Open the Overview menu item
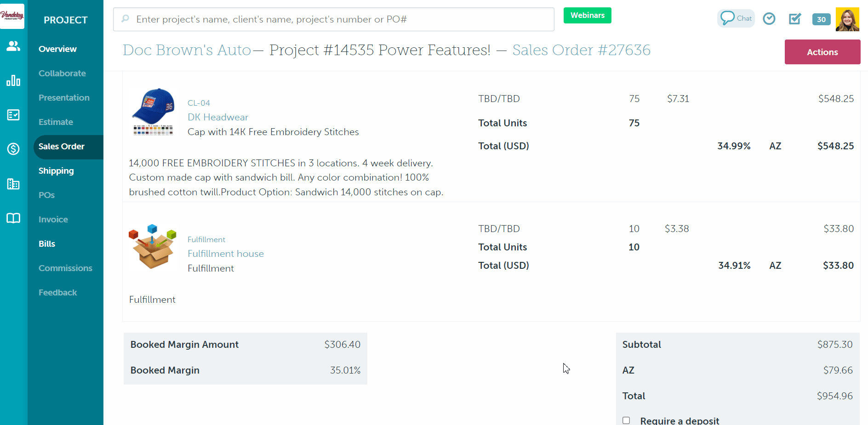The image size is (868, 425). pos(57,49)
